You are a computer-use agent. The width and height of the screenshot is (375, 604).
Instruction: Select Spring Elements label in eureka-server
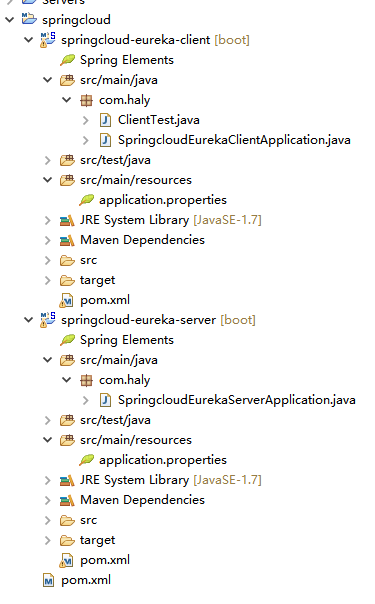127,340
